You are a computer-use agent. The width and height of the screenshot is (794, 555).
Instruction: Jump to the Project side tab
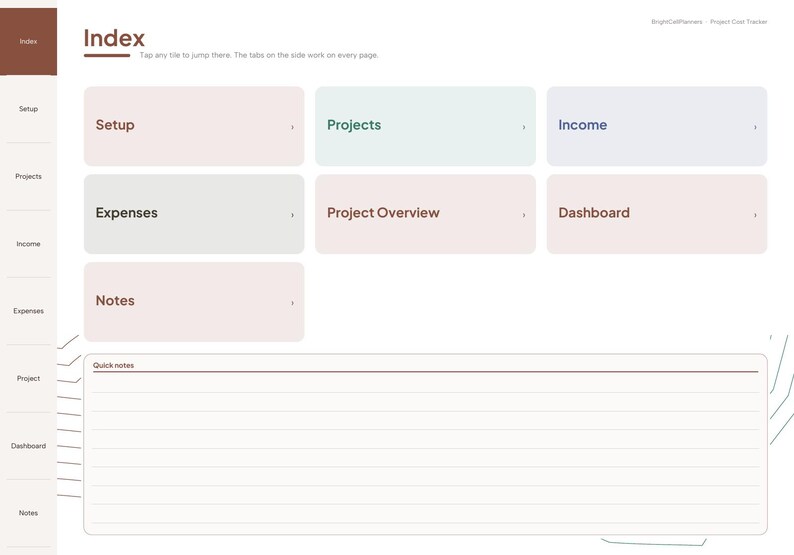point(28,378)
